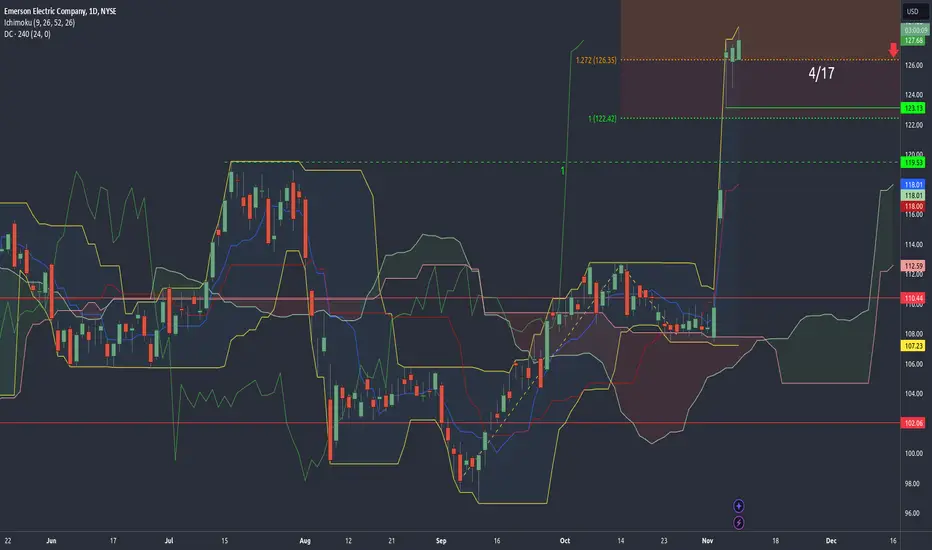Click the 18 date label after Nov
Image resolution: width=932 pixels, height=550 pixels.
775,540
